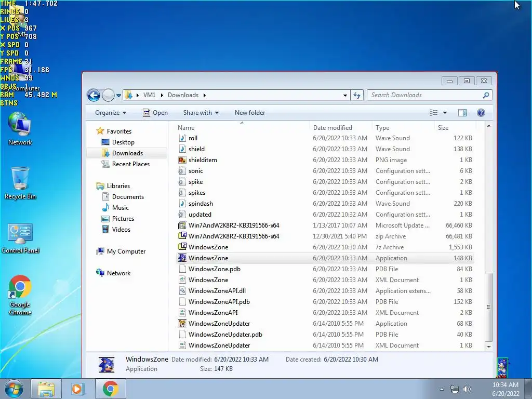
Task: Expand the arrow after Downloads breadcrumb
Action: (x=204, y=96)
